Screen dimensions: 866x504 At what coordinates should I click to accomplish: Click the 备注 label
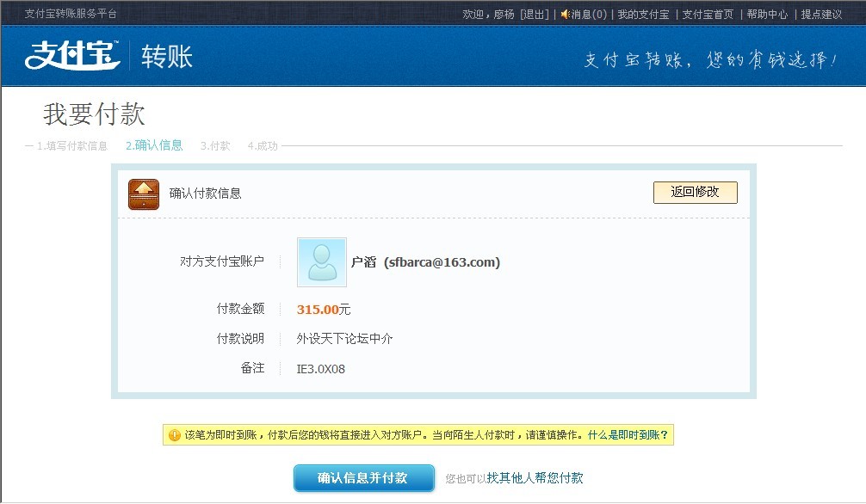[252, 368]
